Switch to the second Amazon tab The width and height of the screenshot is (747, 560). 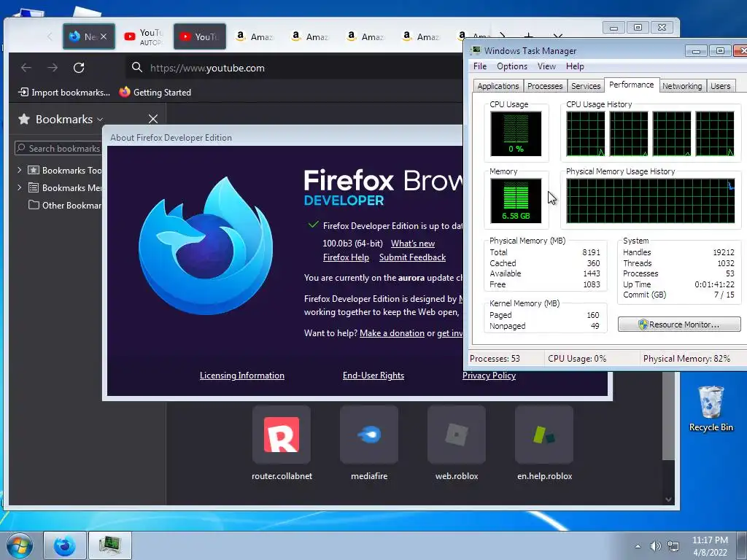point(310,36)
